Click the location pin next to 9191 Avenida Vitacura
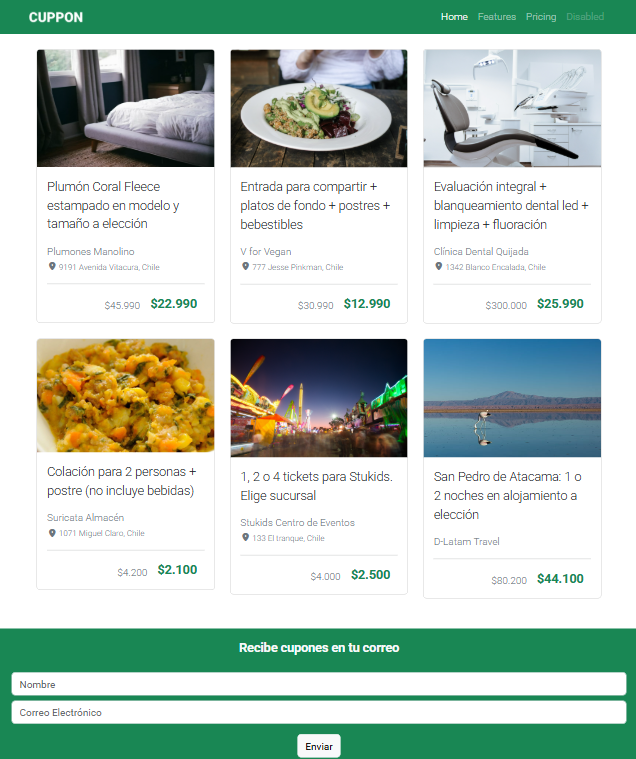 tap(52, 266)
